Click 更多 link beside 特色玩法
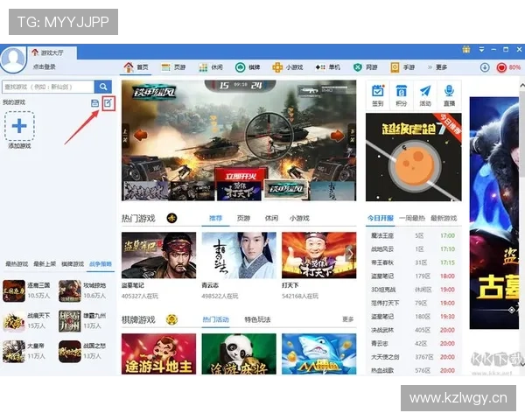The image size is (525, 420). tap(348, 319)
